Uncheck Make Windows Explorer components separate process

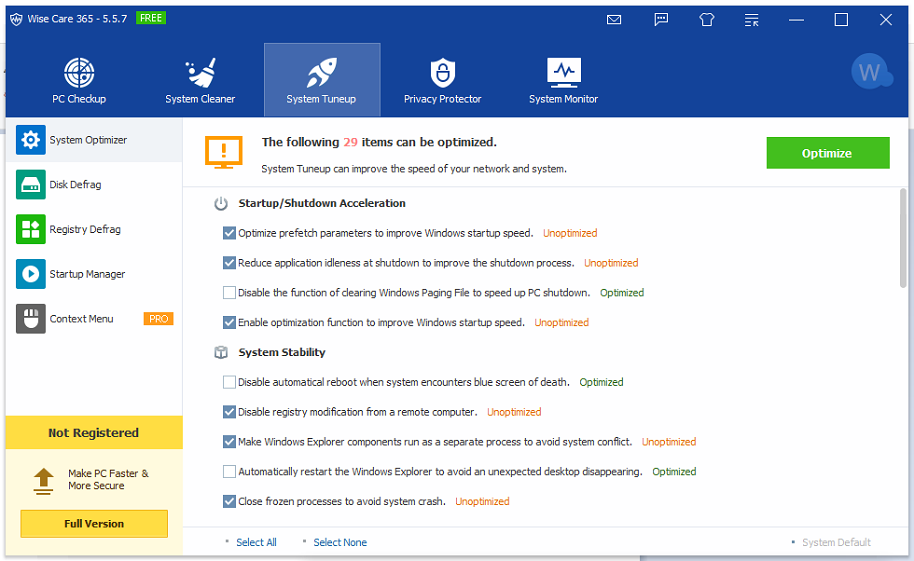pyautogui.click(x=229, y=442)
